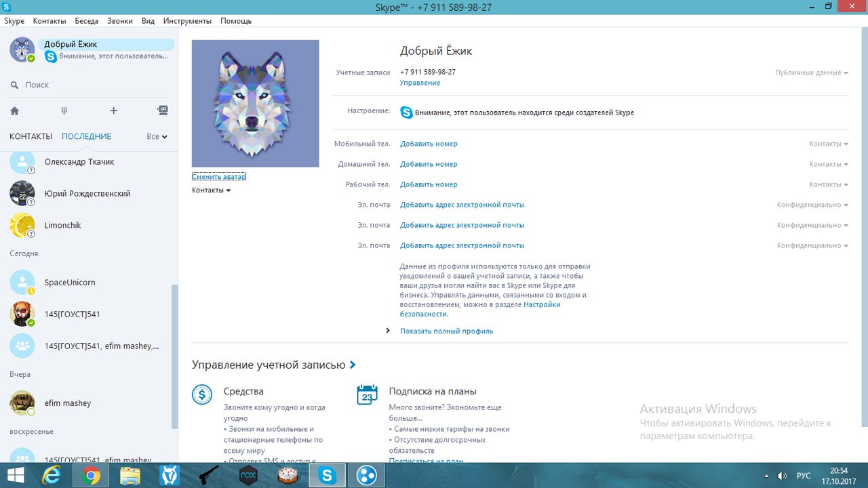Viewport: 868px width, 488px height.
Task: Open the Звонки menu
Action: click(x=120, y=21)
